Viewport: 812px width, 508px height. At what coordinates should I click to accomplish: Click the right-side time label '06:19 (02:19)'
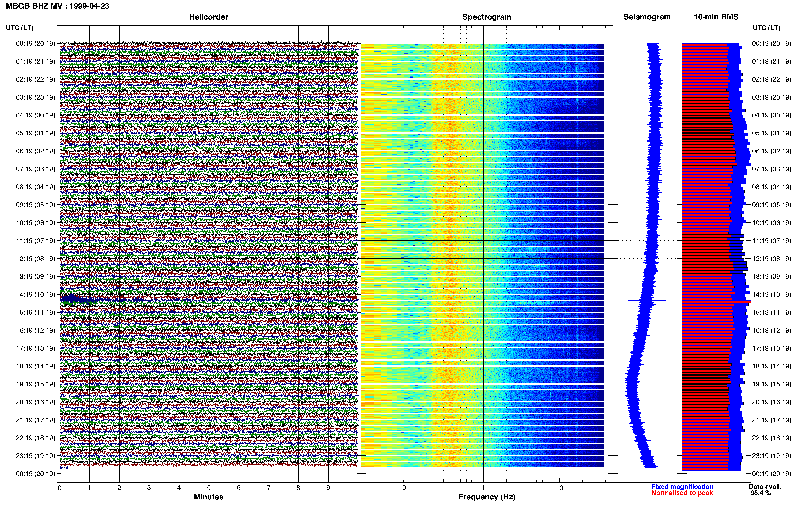click(772, 151)
